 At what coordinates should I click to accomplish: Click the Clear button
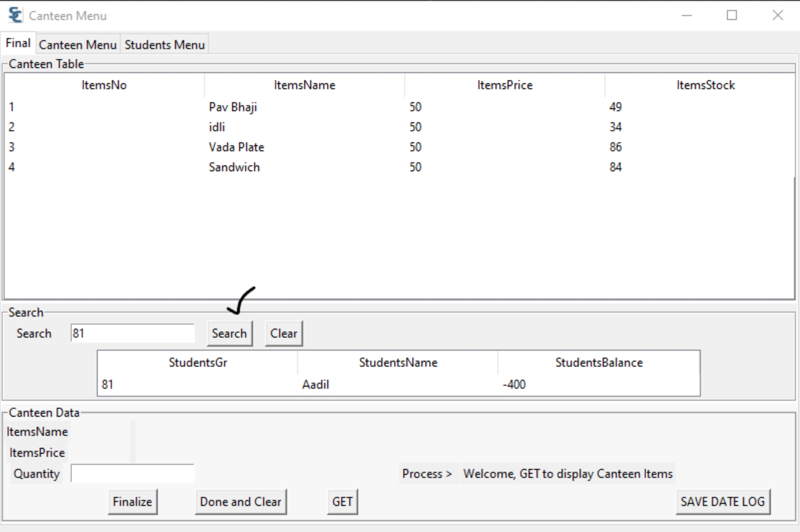coord(283,333)
